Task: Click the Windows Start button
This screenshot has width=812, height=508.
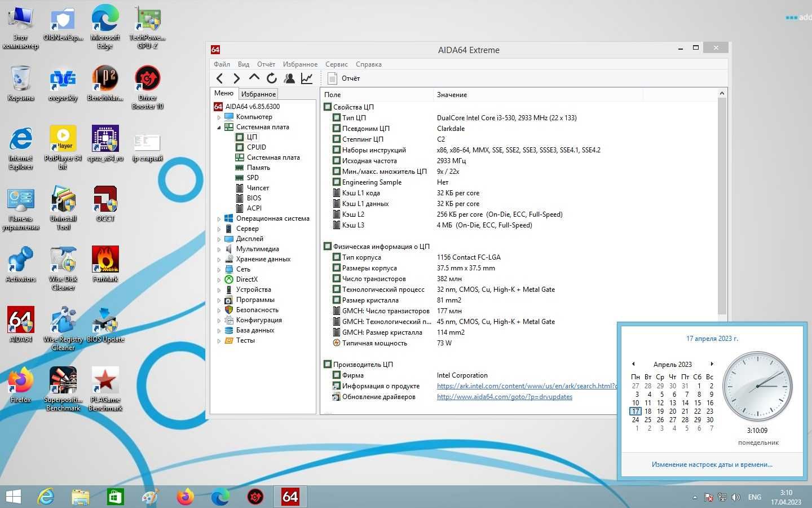Action: [x=13, y=497]
